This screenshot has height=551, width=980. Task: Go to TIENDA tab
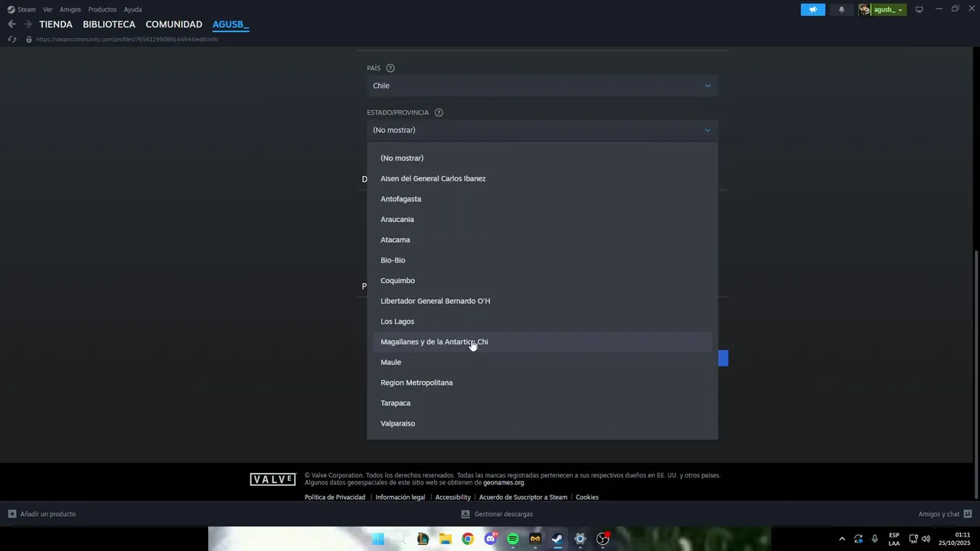[x=56, y=24]
